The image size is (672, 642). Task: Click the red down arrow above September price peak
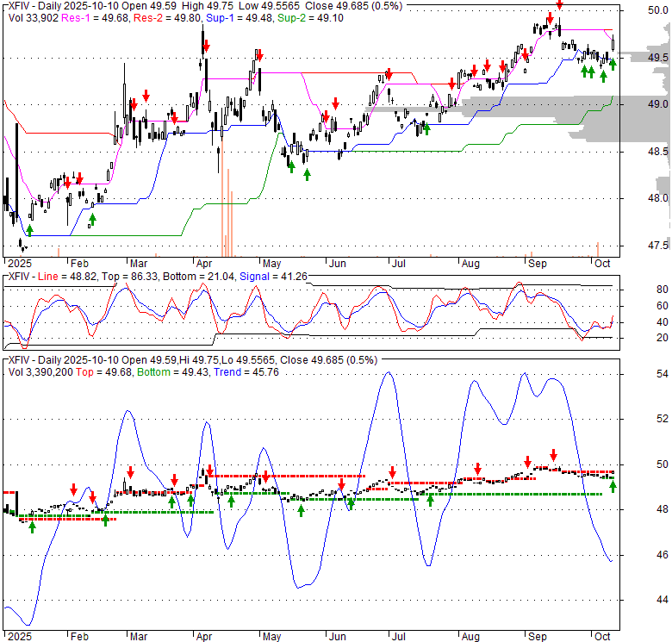click(x=559, y=6)
